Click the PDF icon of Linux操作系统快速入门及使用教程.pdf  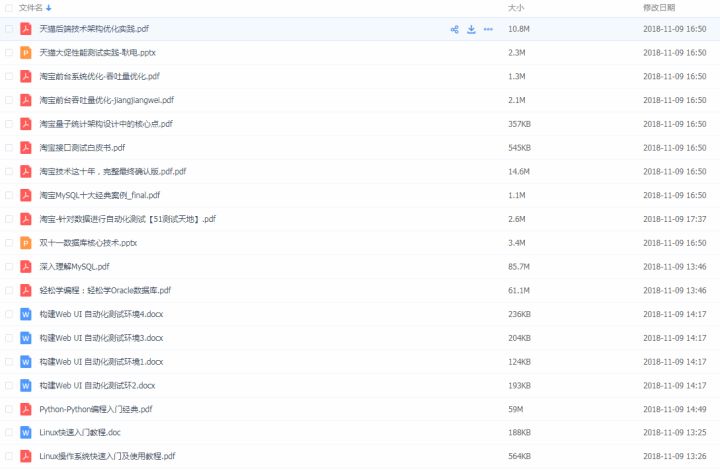click(x=26, y=456)
